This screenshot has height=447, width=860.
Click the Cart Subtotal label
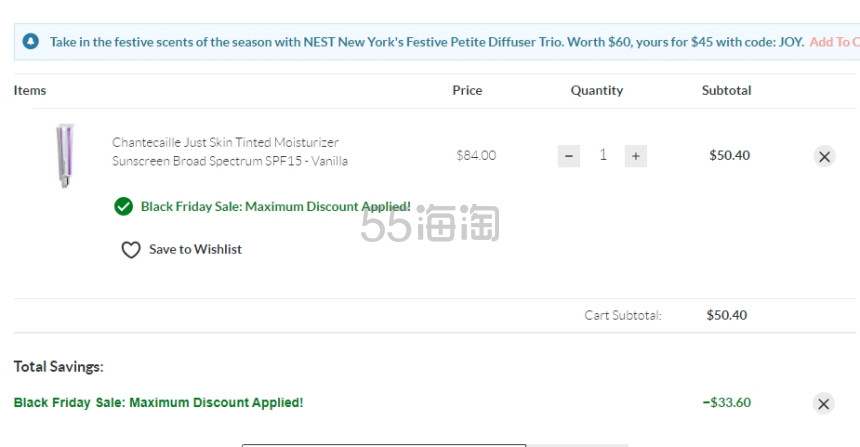[x=623, y=315]
